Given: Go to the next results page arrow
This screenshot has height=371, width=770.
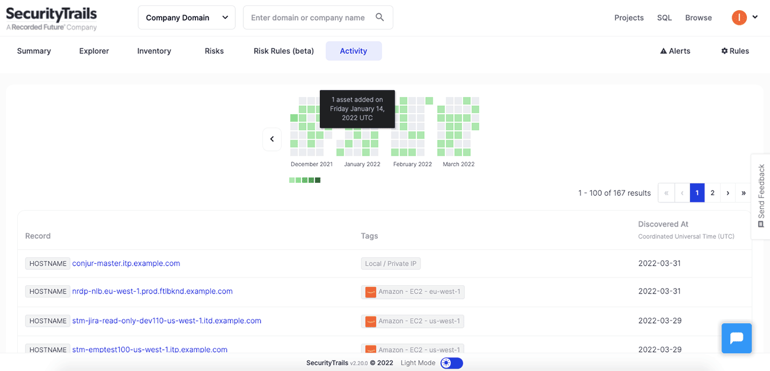Looking at the screenshot, I should tap(728, 193).
